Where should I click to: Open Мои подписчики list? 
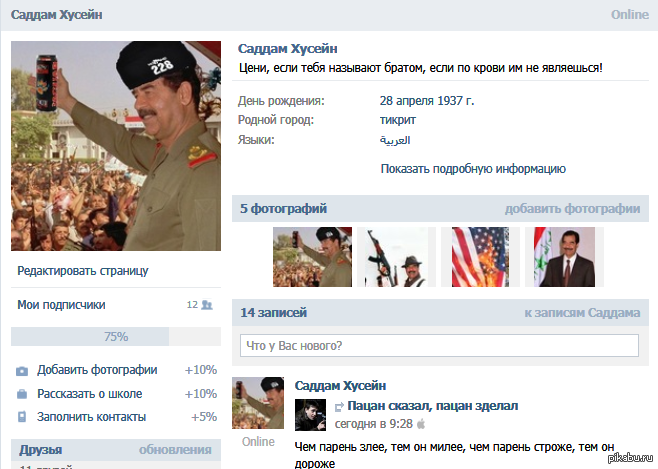(61, 305)
